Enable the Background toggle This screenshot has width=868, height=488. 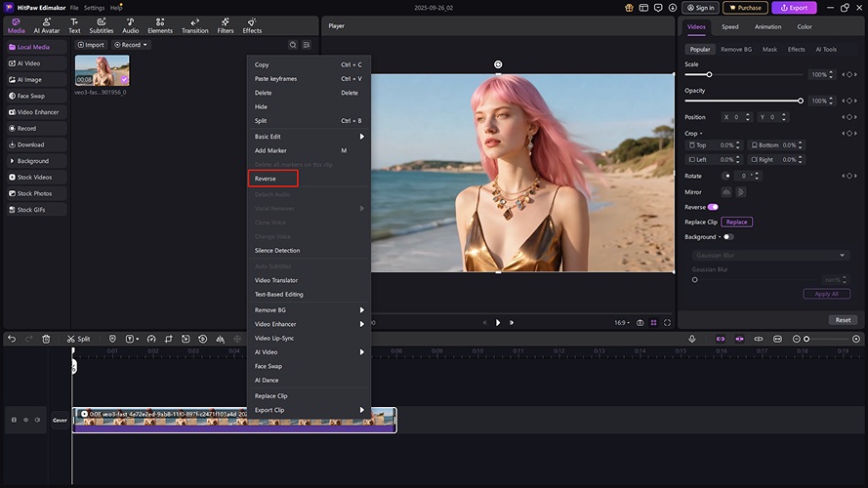click(728, 237)
